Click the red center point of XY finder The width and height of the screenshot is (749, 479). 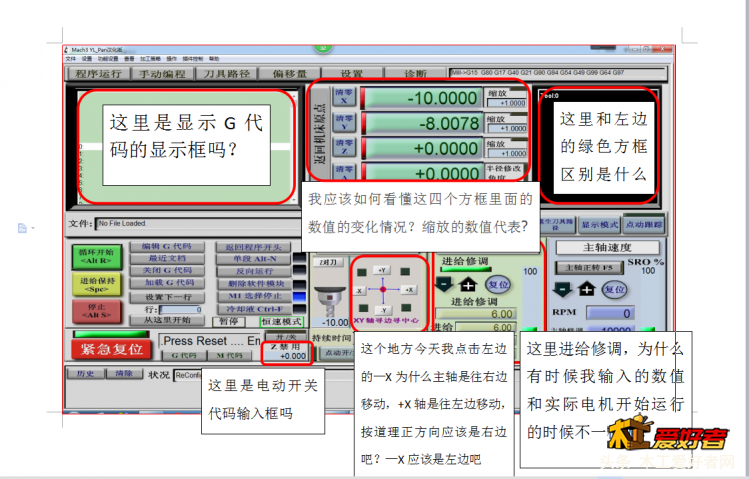point(383,289)
